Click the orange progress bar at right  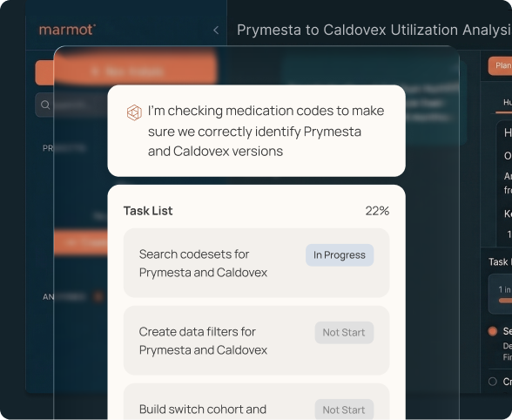coord(505,301)
